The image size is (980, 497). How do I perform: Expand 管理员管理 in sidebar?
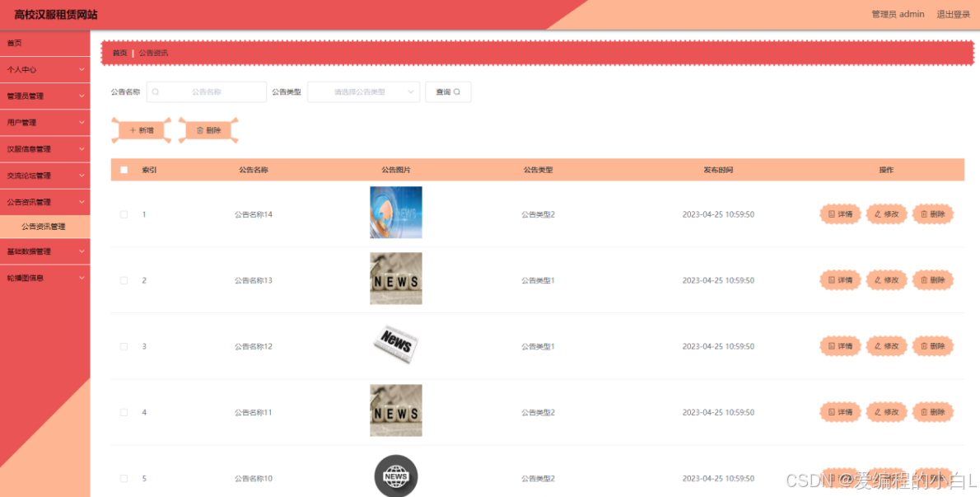45,96
